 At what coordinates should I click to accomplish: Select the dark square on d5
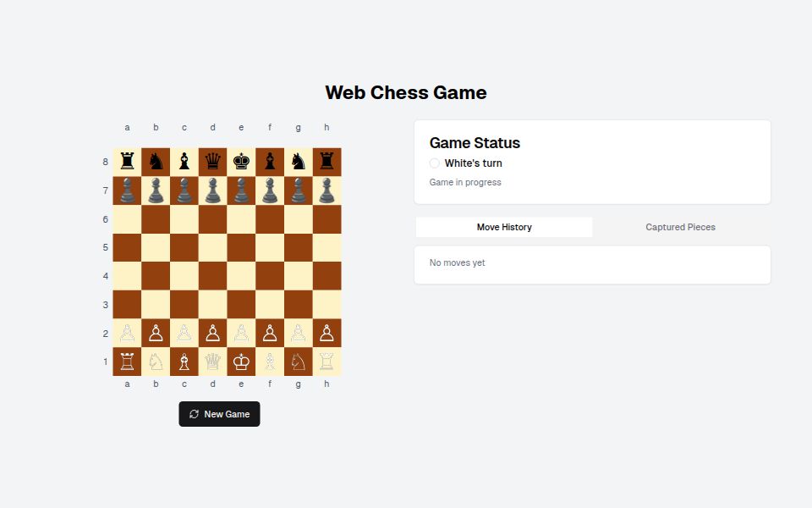coord(212,247)
